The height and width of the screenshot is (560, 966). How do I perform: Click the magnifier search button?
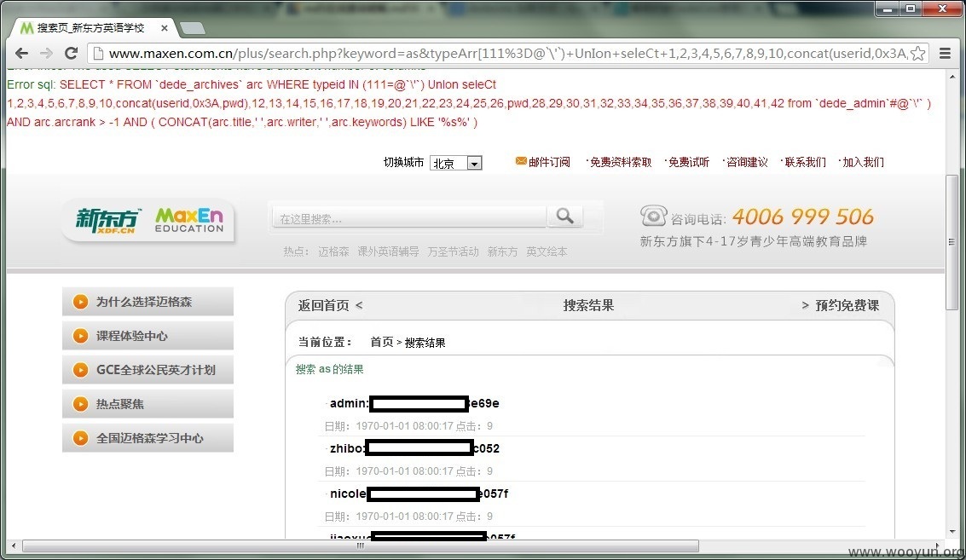565,216
